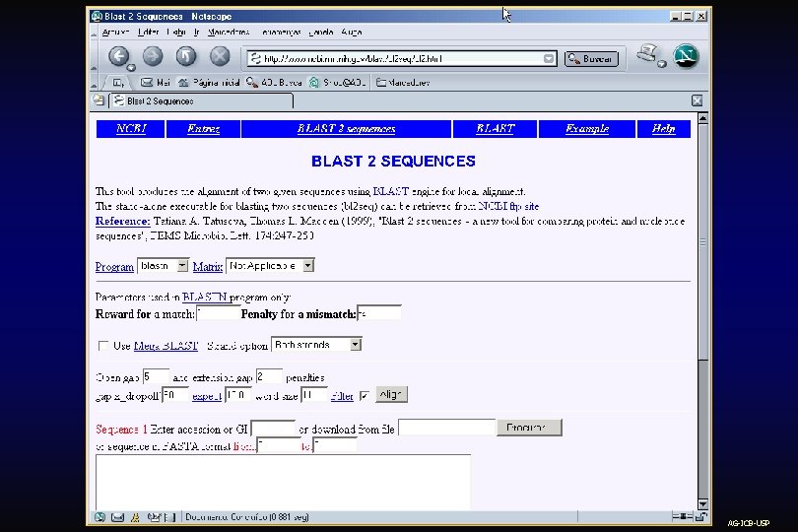Follow the Entrez navigation link
The width and height of the screenshot is (798, 532).
(x=203, y=129)
